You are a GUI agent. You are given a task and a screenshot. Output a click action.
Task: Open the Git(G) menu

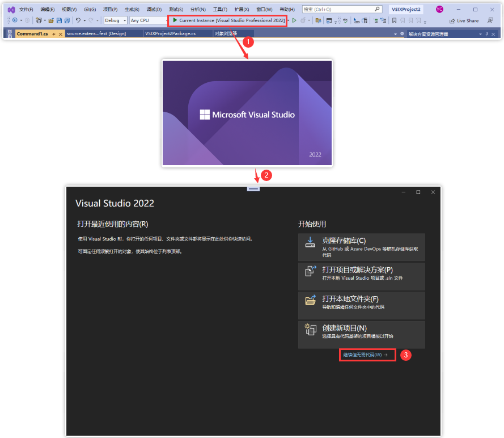pos(90,9)
